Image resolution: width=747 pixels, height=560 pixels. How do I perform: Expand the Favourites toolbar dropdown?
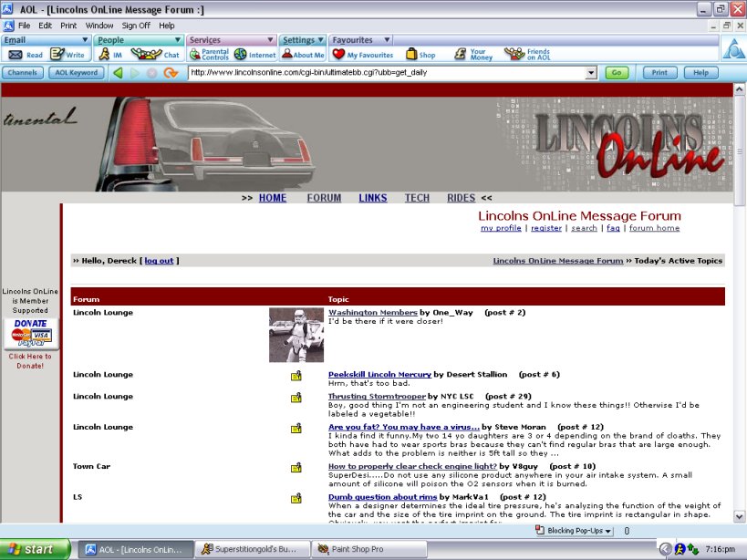pos(387,40)
